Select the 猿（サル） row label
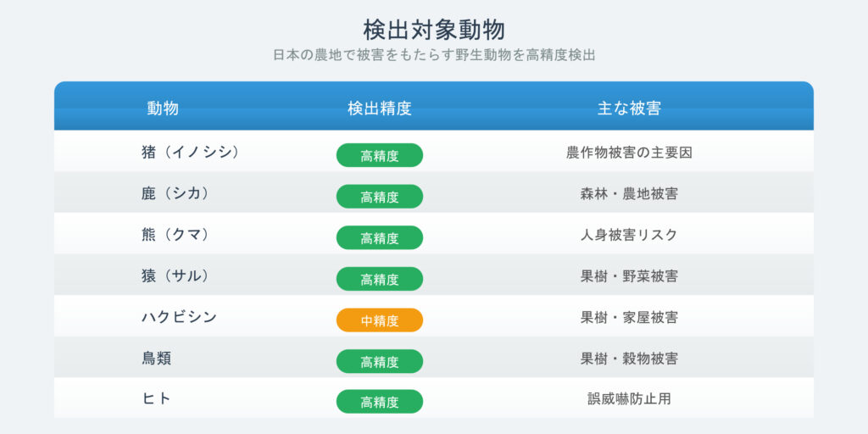Viewport: 868px width, 434px height. [x=175, y=275]
